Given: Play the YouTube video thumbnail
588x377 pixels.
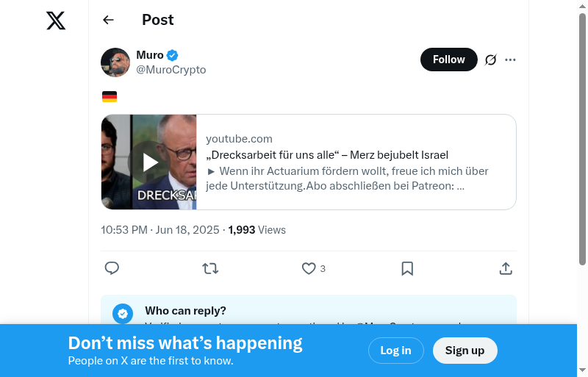Looking at the screenshot, I should click(149, 162).
